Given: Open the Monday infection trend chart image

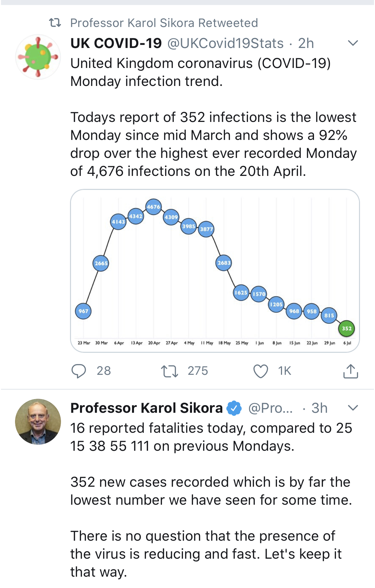Looking at the screenshot, I should click(215, 271).
